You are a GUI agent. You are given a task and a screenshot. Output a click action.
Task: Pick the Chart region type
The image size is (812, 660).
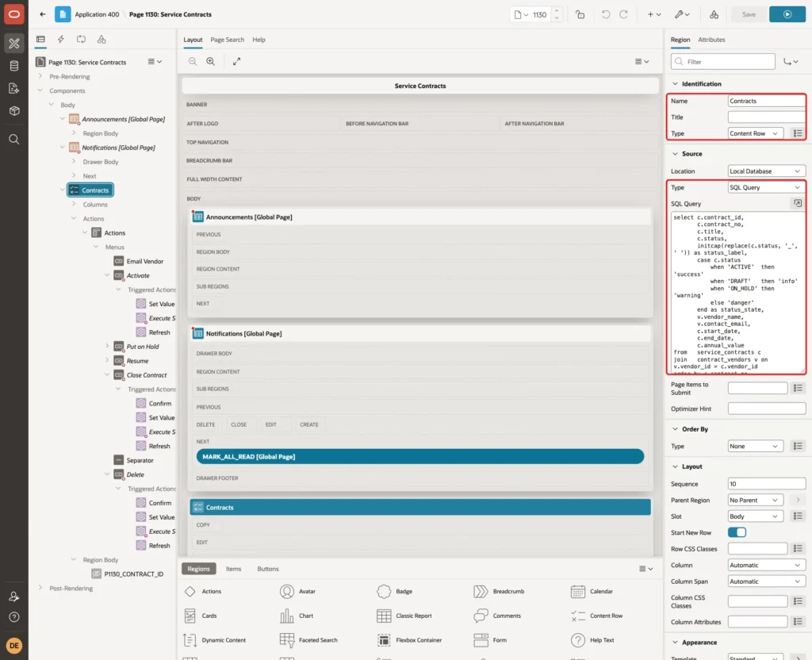[297, 616]
